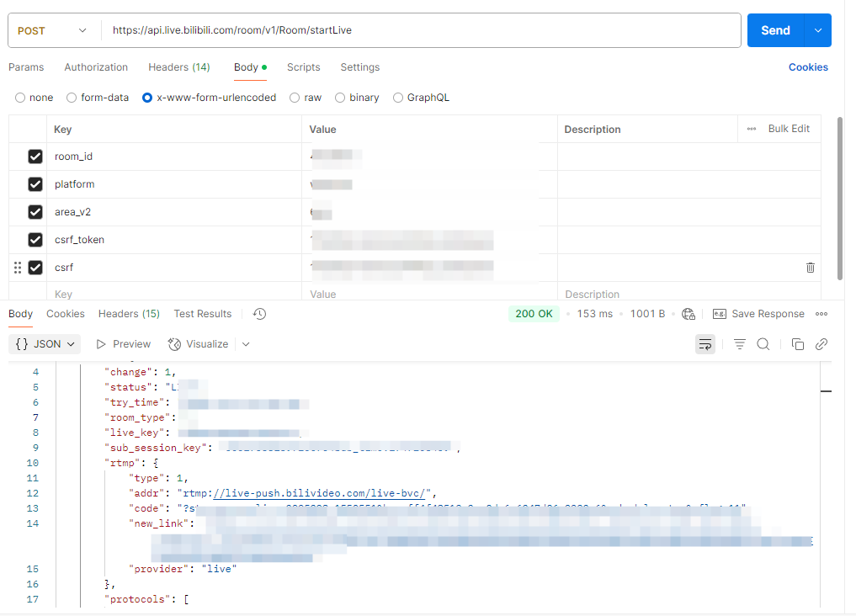Open the POST method dropdown
856x616 pixels.
coord(52,30)
